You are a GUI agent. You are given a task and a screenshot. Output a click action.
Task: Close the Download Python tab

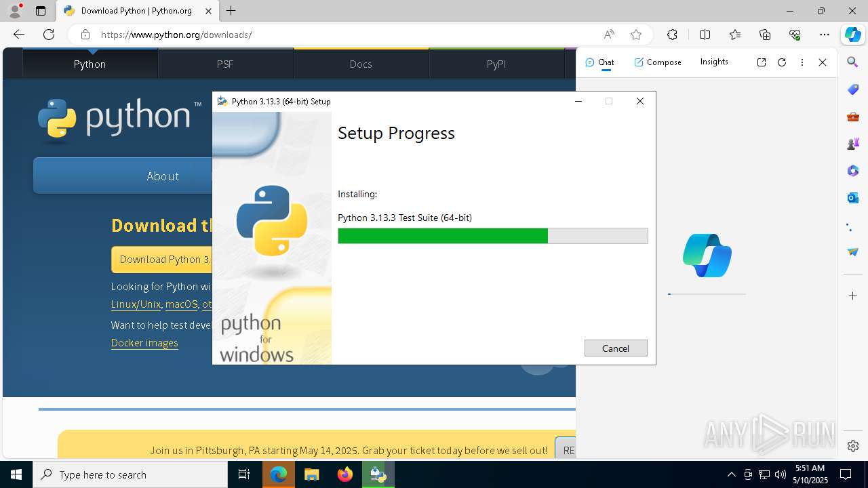point(209,11)
